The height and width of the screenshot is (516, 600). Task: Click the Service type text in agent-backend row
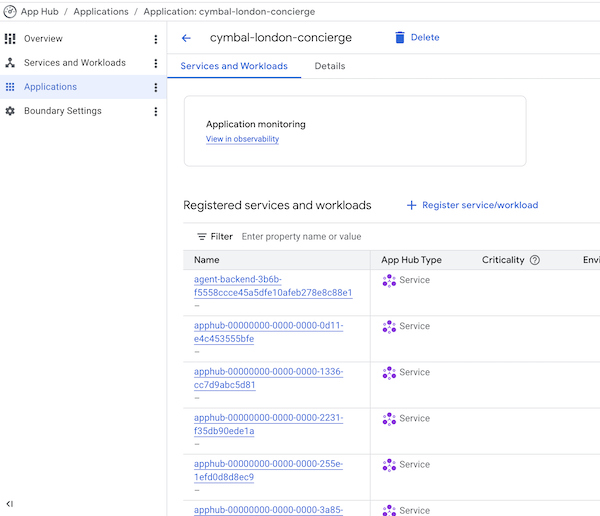414,280
